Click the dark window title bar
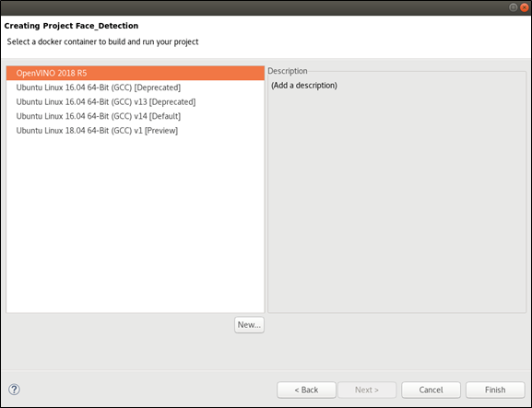 coord(254,7)
